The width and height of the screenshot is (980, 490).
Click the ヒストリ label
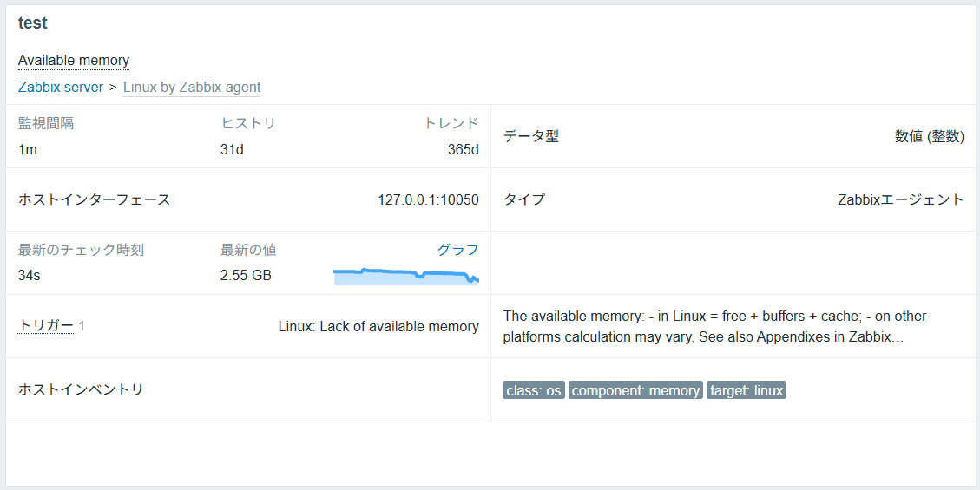pyautogui.click(x=248, y=124)
